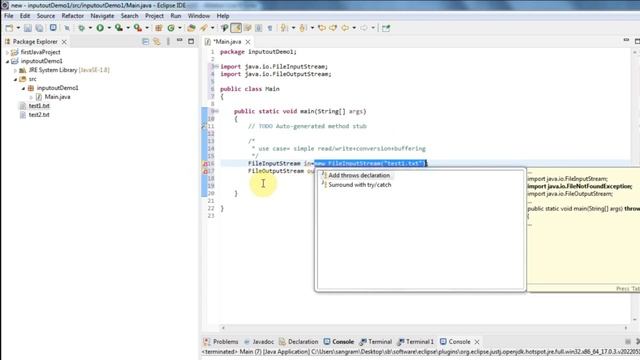Viewport: 640px width, 360px height.
Task: Collapse All in Package Explorer
Action: tap(145, 42)
